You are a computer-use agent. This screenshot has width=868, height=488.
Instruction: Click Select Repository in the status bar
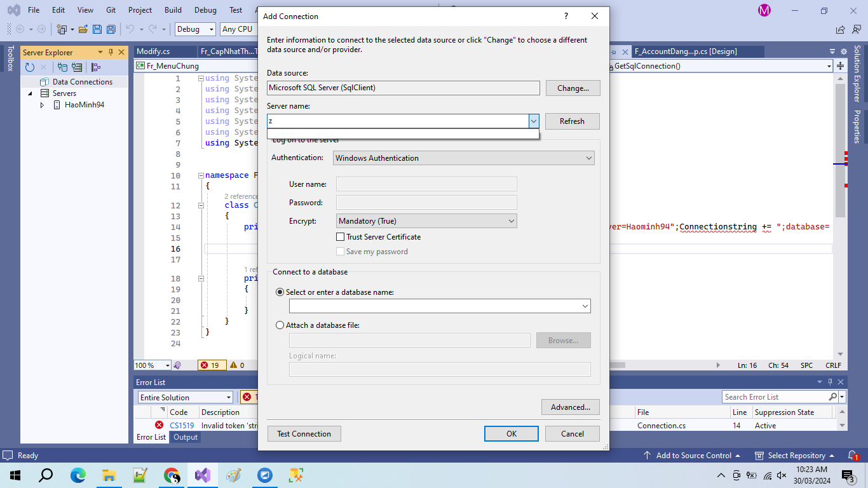(x=796, y=456)
